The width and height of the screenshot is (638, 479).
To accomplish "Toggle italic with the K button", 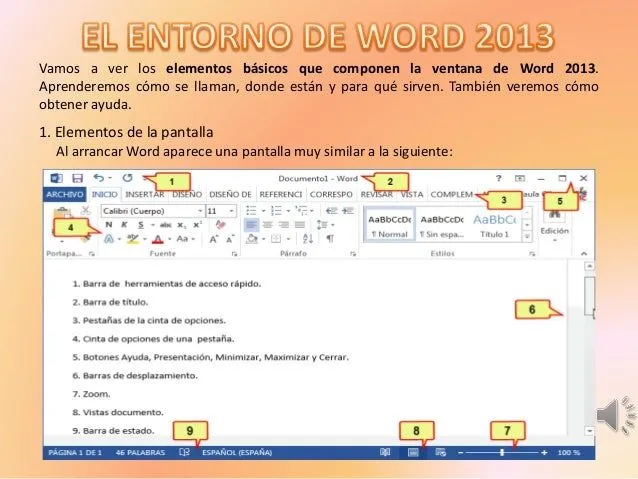I will (x=125, y=225).
